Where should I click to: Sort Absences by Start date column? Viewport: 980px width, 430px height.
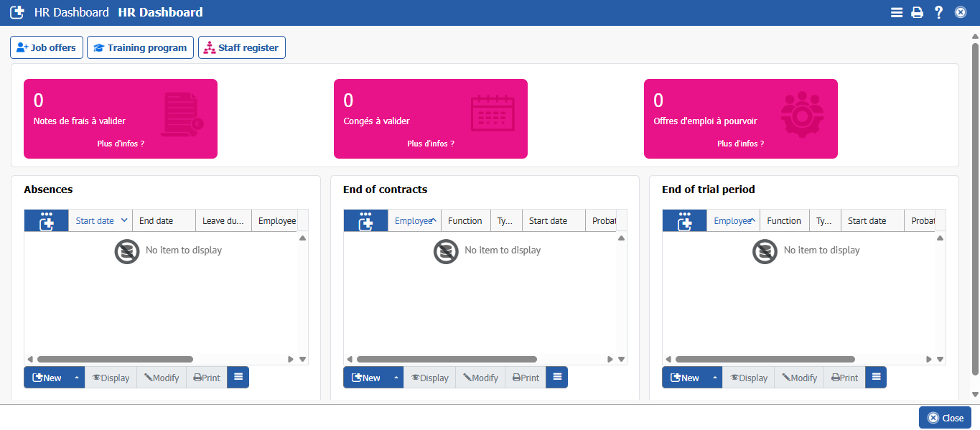coord(95,221)
